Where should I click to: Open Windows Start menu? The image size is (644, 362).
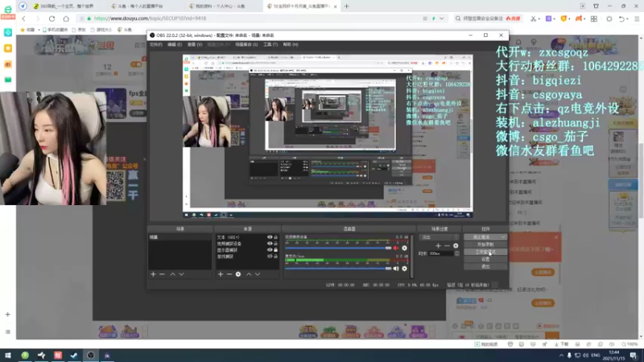[8, 355]
